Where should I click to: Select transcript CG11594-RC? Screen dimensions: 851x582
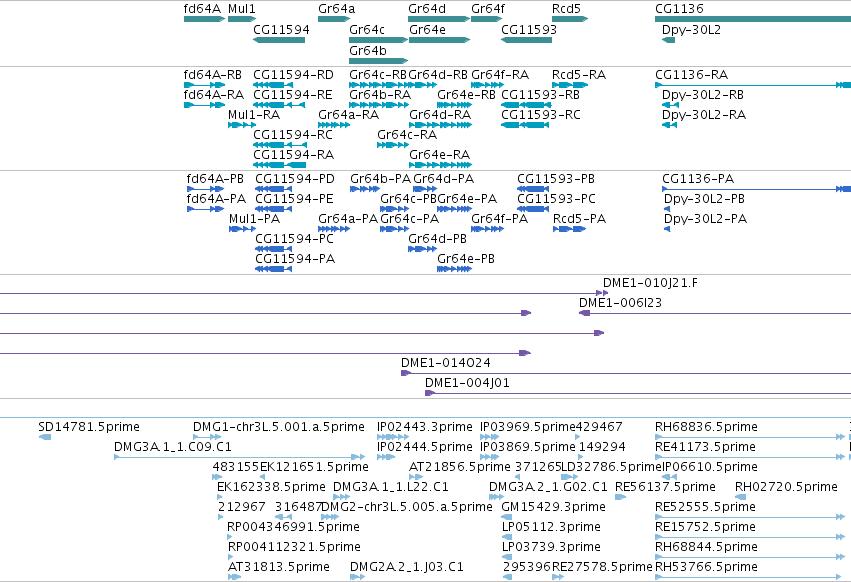coord(280,145)
